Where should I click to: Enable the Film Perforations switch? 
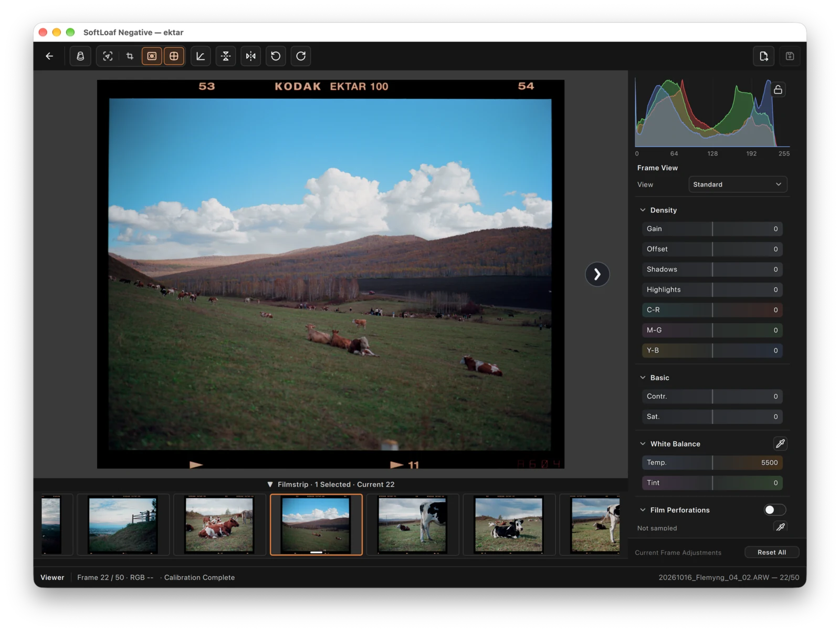(775, 510)
